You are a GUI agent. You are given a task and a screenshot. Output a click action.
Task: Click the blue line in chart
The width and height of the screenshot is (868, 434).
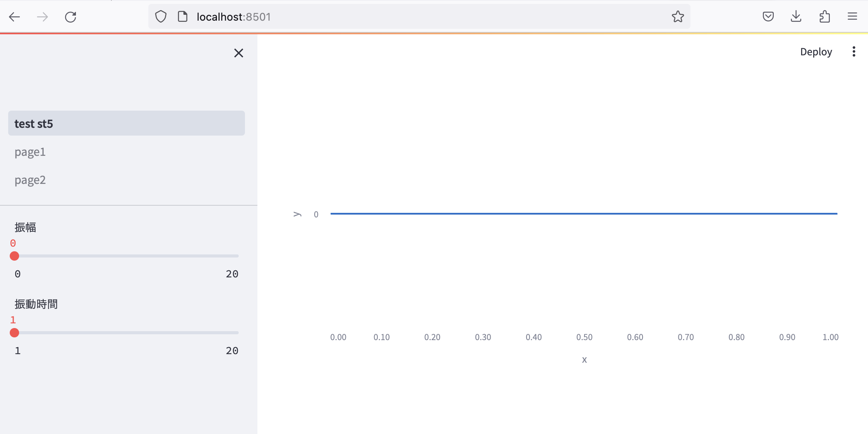(584, 213)
